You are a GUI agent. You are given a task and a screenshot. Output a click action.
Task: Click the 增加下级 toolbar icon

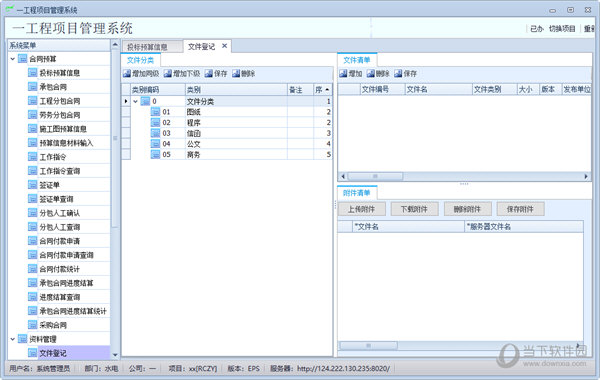click(168, 73)
